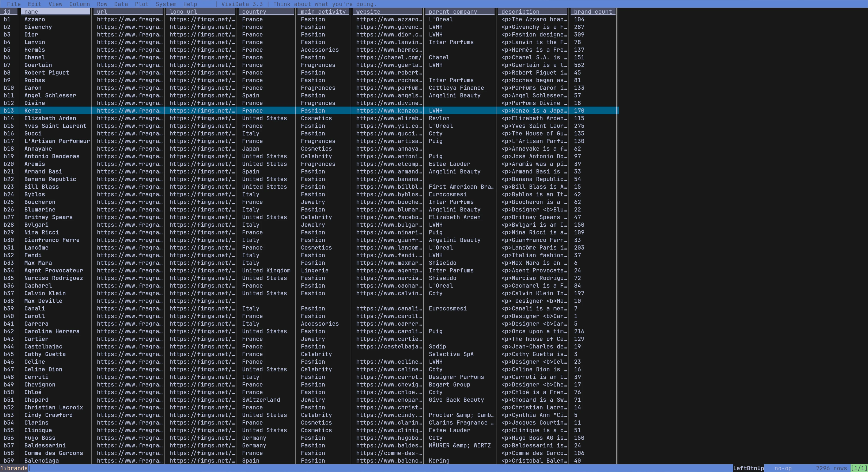
Task: Open the View menu
Action: click(x=55, y=4)
